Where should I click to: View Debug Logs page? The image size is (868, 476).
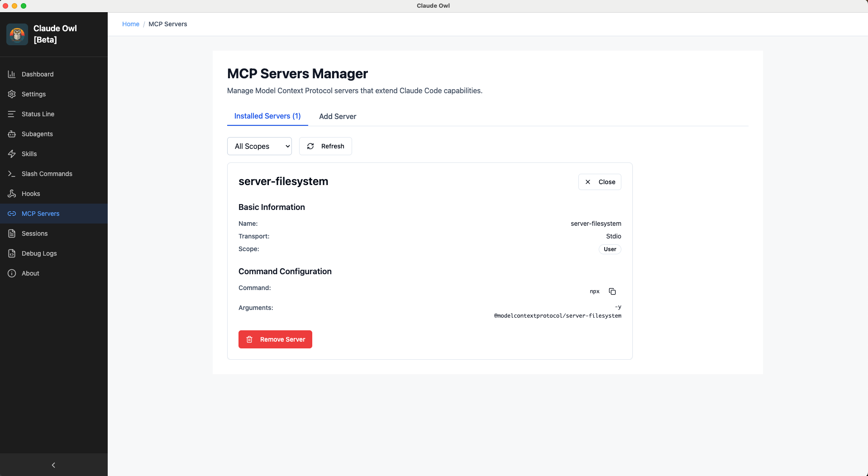54,253
